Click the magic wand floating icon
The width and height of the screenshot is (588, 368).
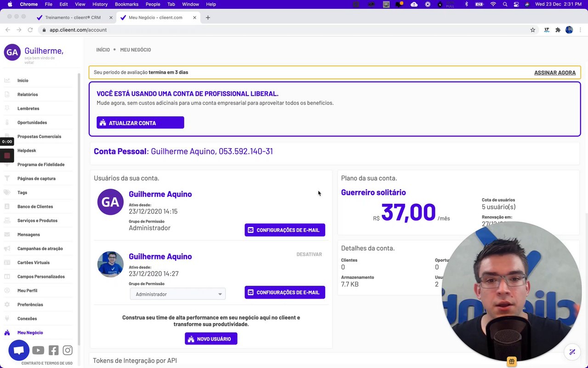click(x=572, y=352)
